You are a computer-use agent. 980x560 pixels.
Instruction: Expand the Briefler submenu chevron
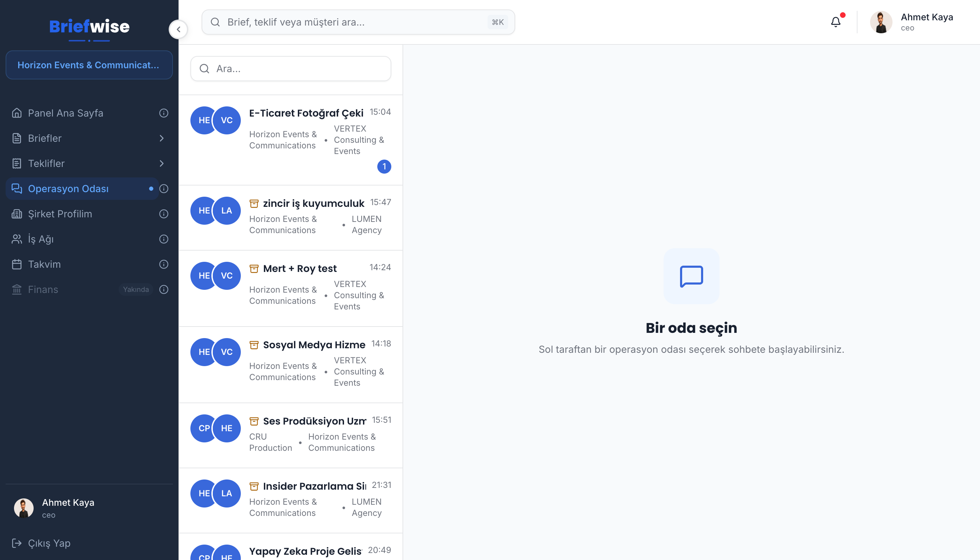click(x=162, y=138)
